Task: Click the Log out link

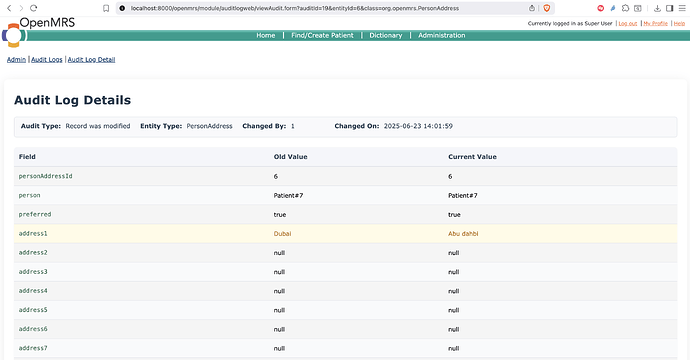Action: [x=628, y=23]
